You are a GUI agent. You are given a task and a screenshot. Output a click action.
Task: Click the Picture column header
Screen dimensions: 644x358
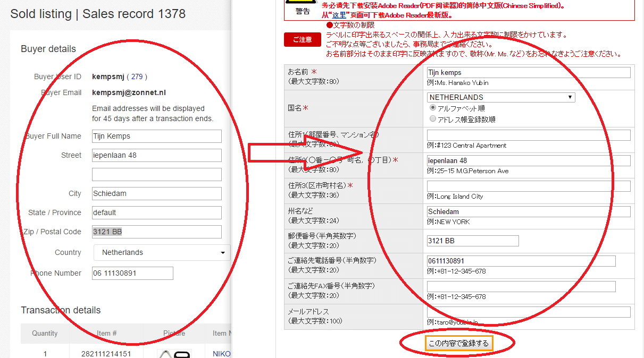174,334
